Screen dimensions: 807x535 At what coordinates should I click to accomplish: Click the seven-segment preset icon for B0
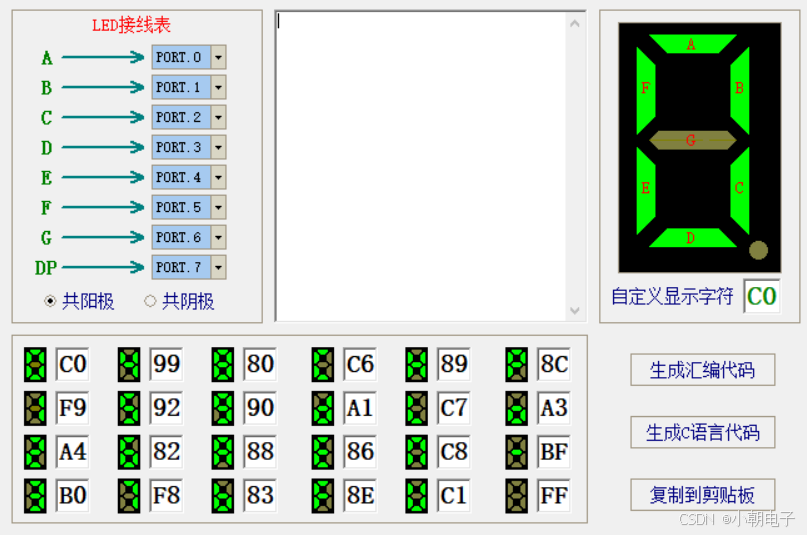pos(35,495)
